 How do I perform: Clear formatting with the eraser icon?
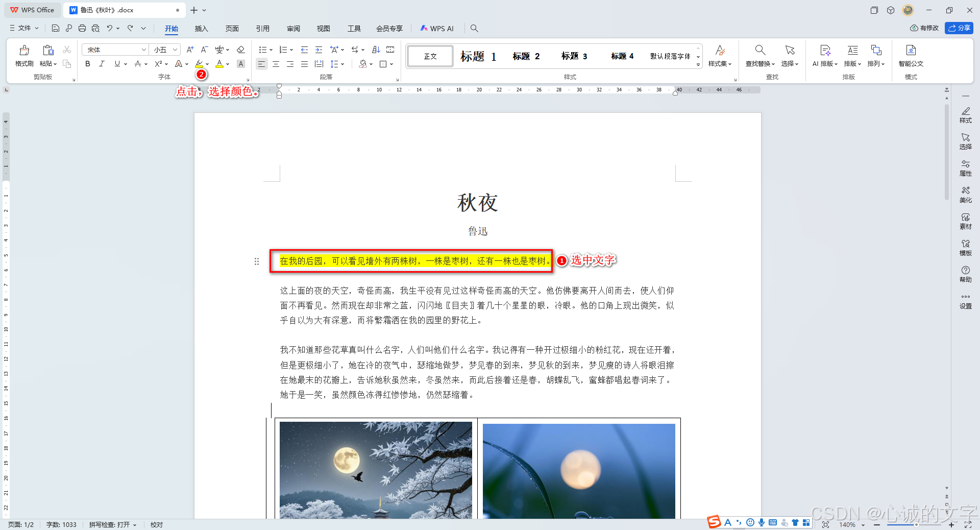[240, 50]
